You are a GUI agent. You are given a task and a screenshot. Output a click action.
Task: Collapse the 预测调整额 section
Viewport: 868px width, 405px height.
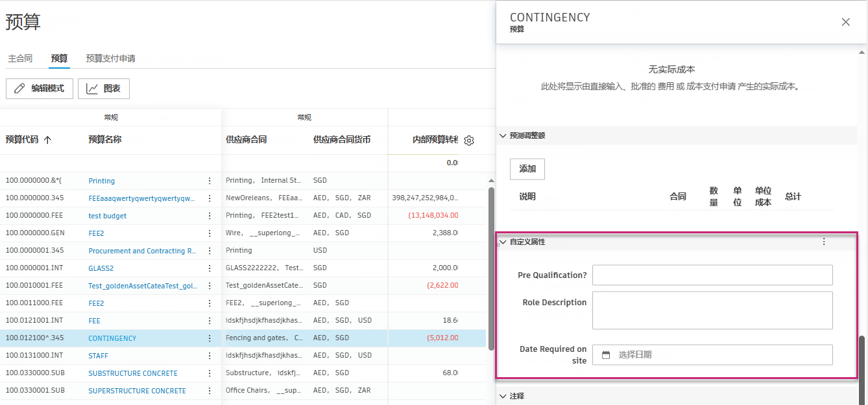[x=503, y=135]
